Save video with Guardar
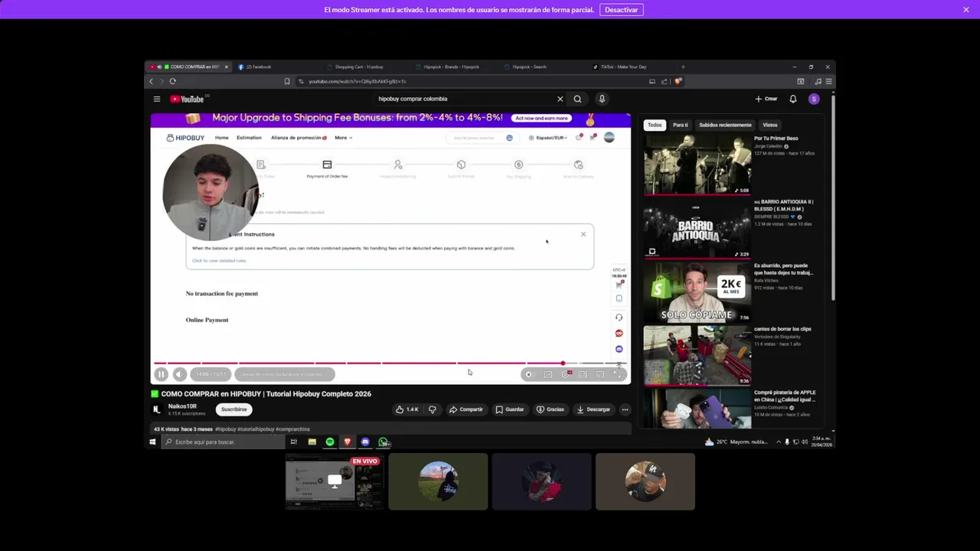This screenshot has height=551, width=980. pyautogui.click(x=510, y=409)
